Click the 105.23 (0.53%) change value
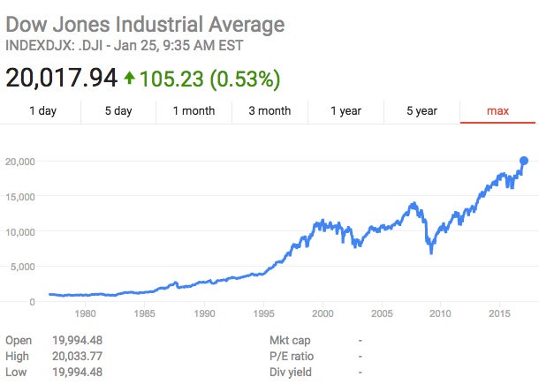539x392 pixels. [209, 78]
